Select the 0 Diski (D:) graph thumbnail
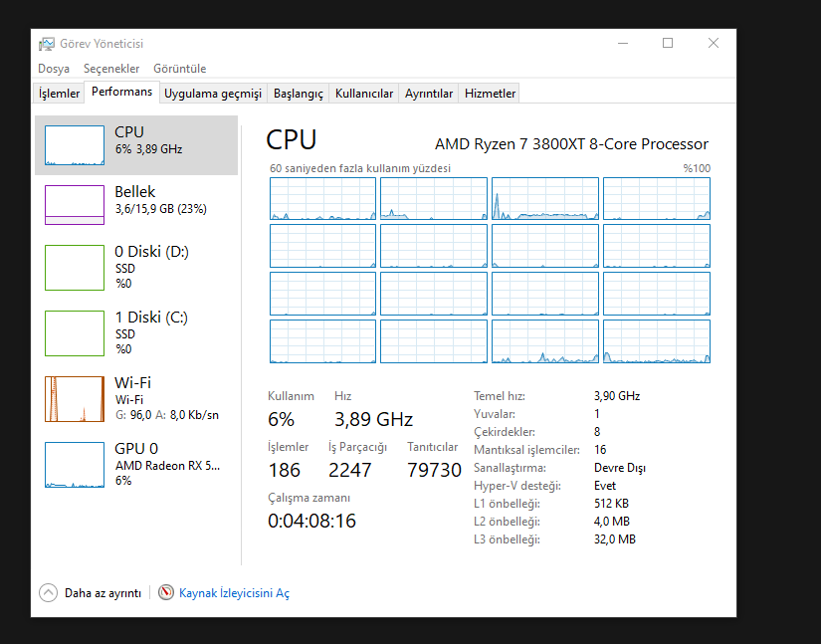Screen dimensions: 821x644 [x=75, y=267]
